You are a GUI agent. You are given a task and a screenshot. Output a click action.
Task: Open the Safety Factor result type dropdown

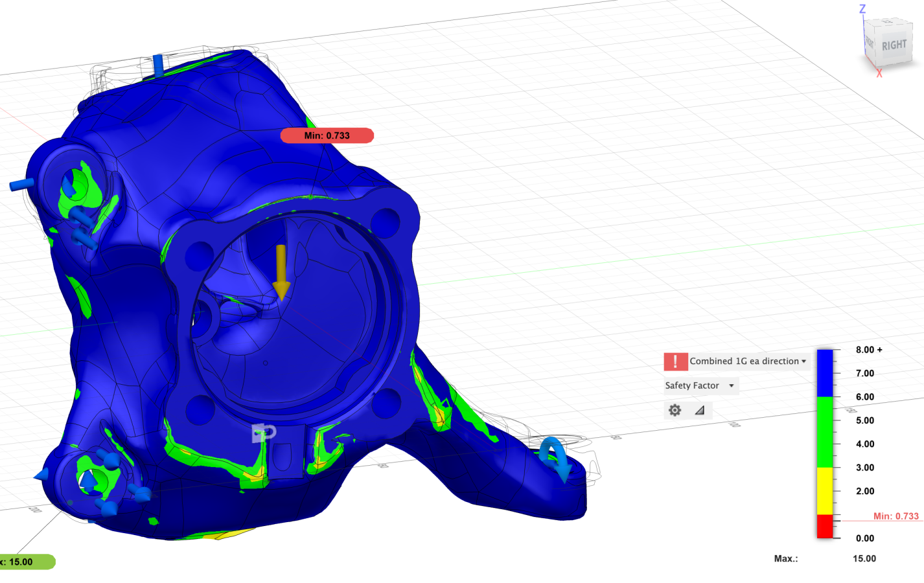700,385
